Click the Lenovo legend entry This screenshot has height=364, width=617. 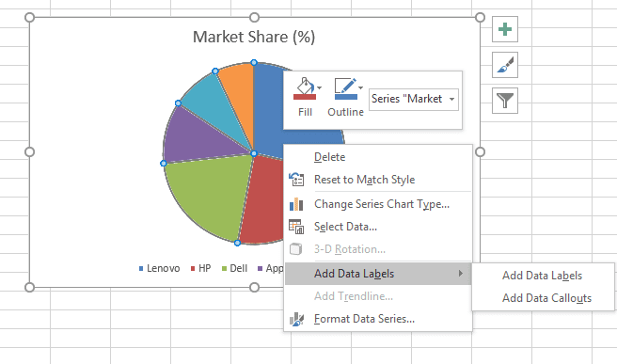tap(159, 268)
